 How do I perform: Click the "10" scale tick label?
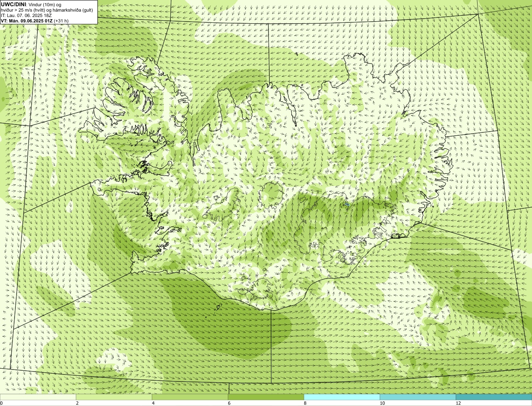(x=382, y=403)
